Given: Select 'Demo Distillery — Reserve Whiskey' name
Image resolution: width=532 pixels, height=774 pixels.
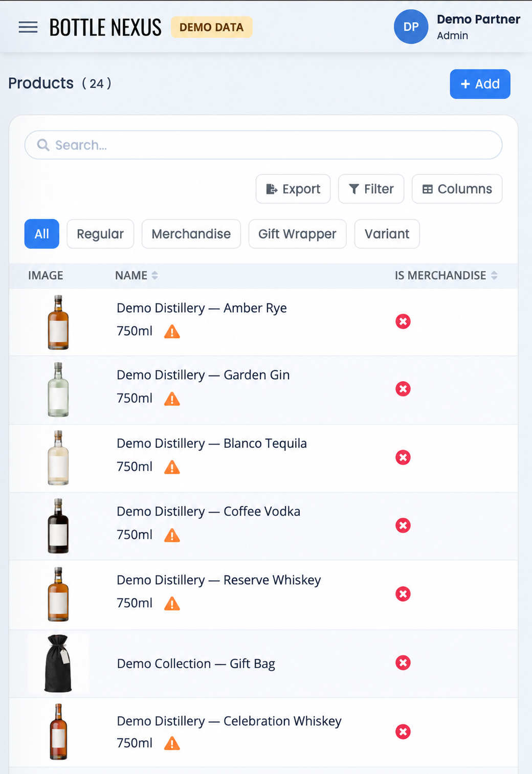Looking at the screenshot, I should [219, 580].
